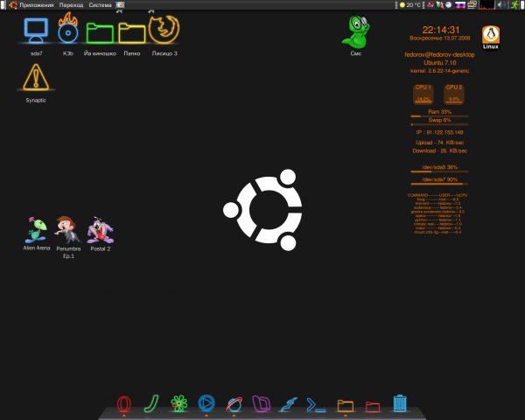Open the blue trash can in dock
The image size is (525, 420).
coord(400,403)
